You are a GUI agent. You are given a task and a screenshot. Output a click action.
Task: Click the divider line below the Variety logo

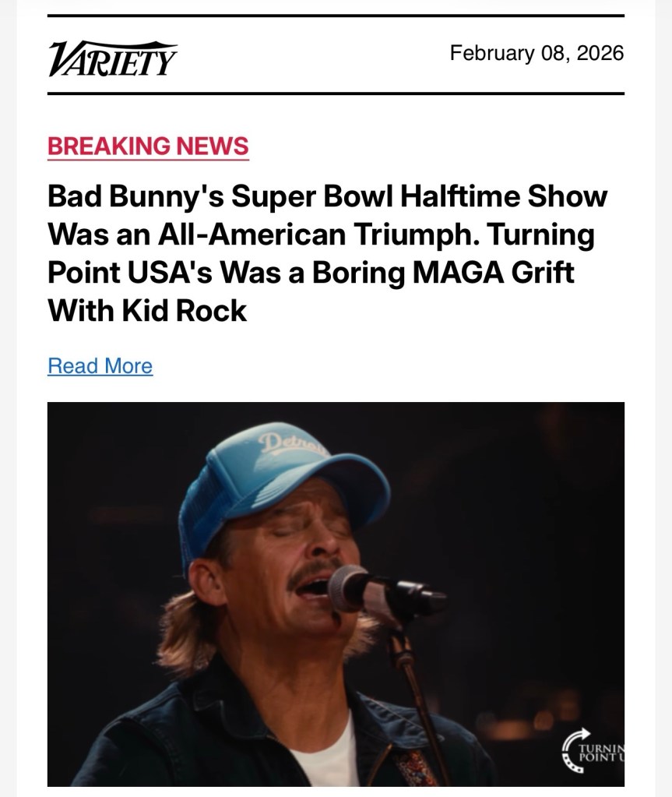336,93
